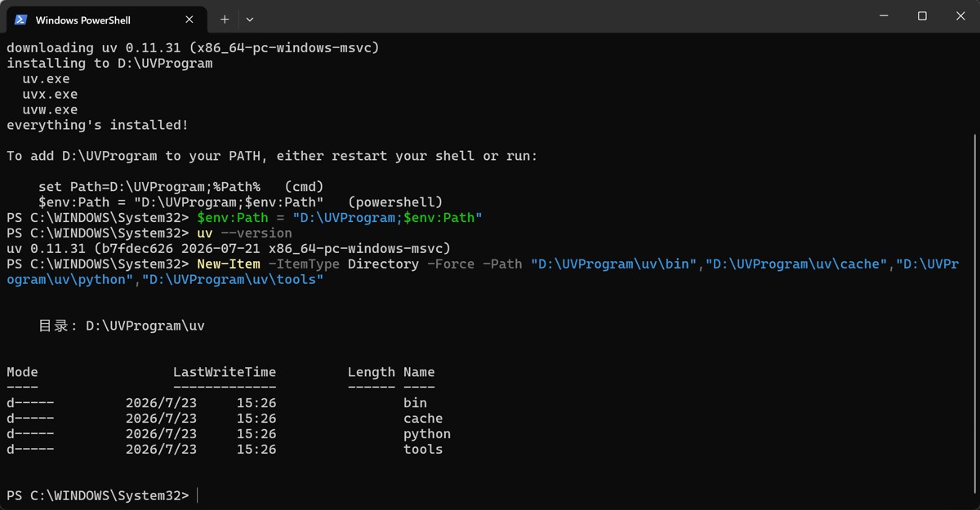Click the 目录: D:\UVProgram\uv line

click(122, 326)
